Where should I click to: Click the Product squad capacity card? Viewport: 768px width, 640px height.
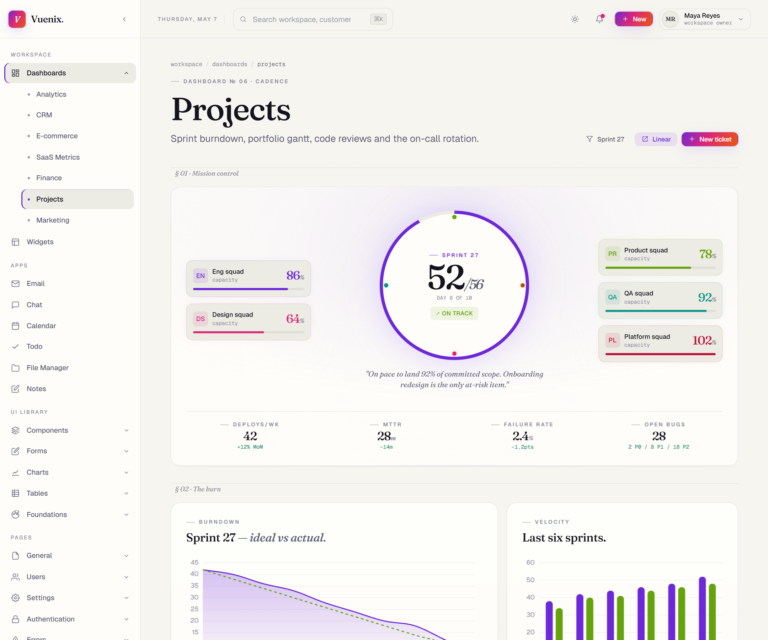tap(660, 257)
